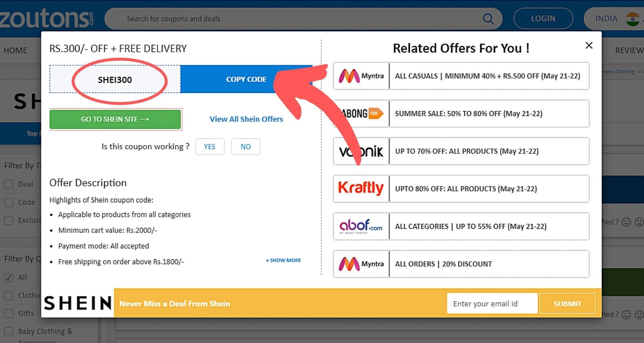The height and width of the screenshot is (343, 644).
Task: Toggle Baby Clothing & Accessories checkbox
Action: (x=9, y=331)
